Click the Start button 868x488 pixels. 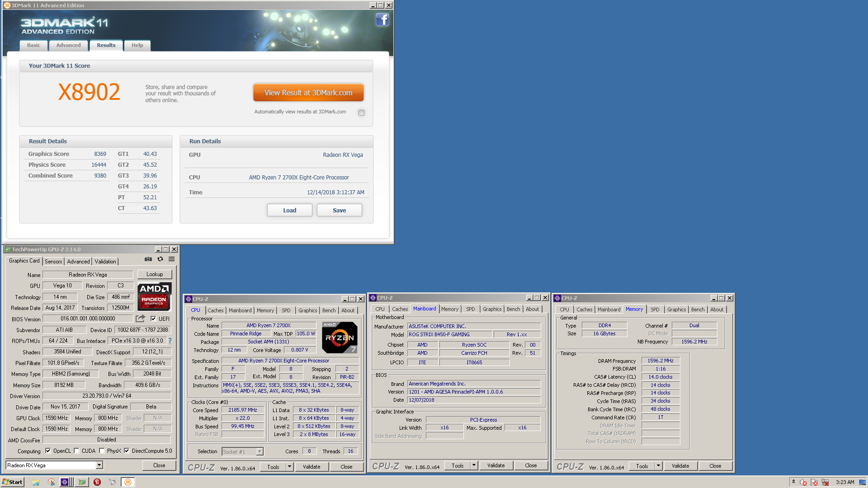click(13, 482)
